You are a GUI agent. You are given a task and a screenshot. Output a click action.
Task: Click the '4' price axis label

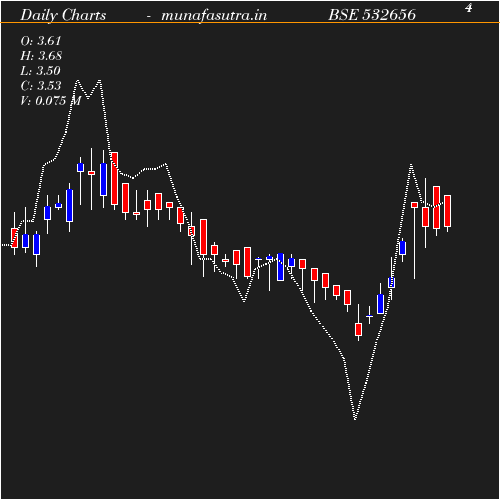pyautogui.click(x=469, y=8)
